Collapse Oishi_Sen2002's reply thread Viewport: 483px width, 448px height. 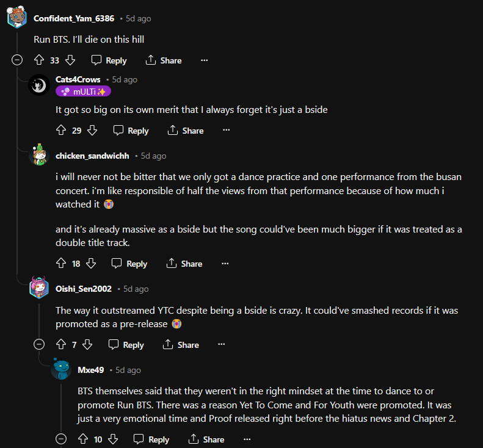pyautogui.click(x=39, y=345)
